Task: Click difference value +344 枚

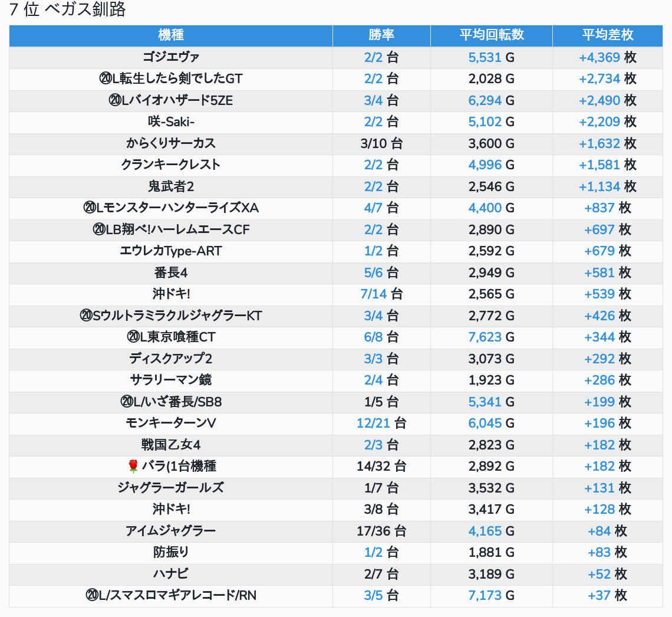Action: coord(608,337)
